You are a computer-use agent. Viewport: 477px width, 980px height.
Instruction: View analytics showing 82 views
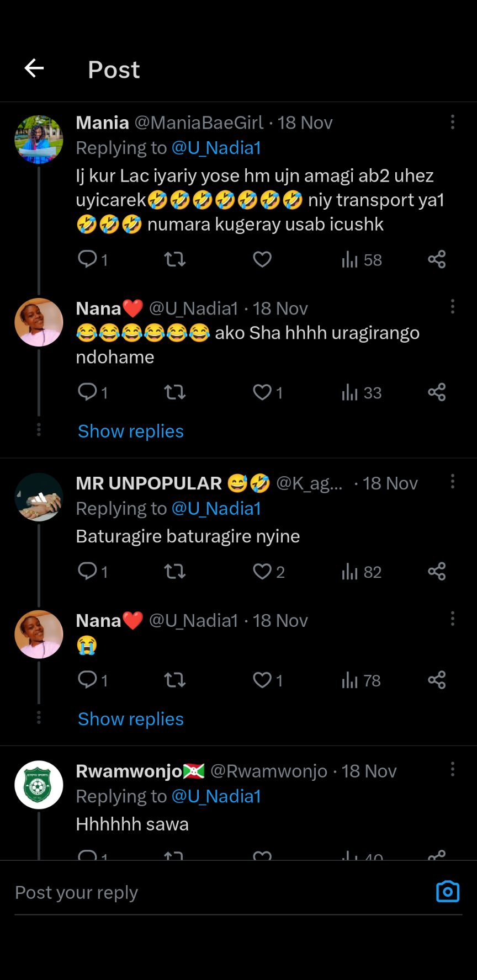click(362, 572)
